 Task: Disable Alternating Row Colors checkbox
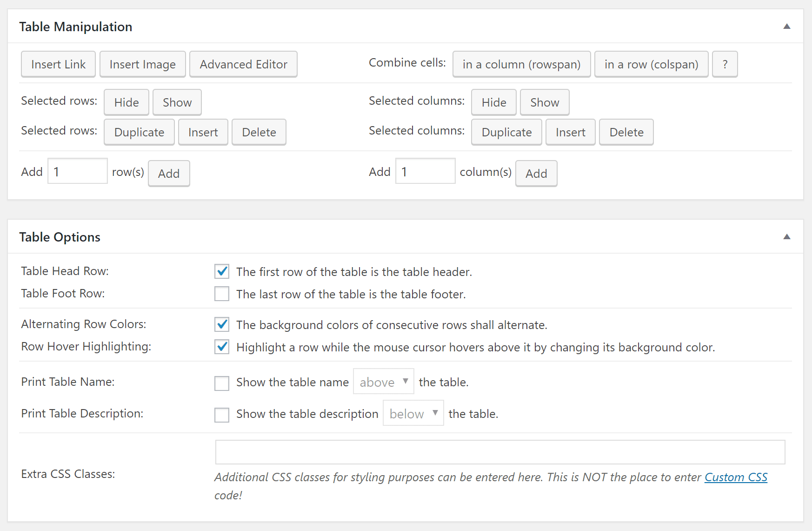click(222, 324)
